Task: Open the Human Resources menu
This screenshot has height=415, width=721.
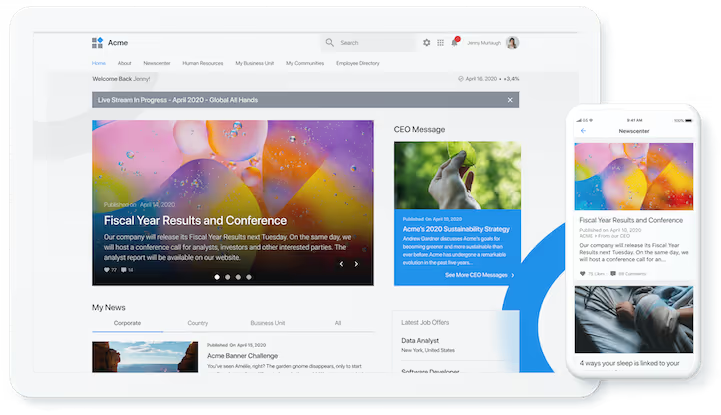Action: click(203, 63)
